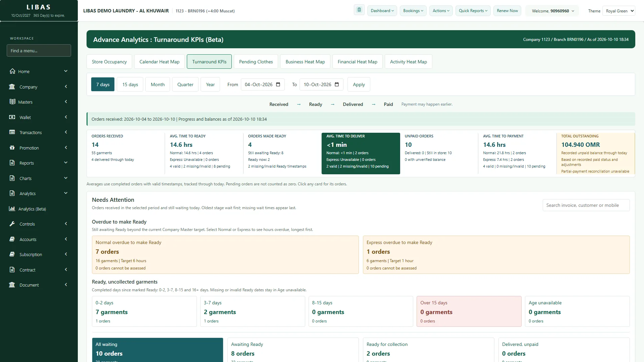Click the Find a menu search field
644x362 pixels.
[x=39, y=51]
